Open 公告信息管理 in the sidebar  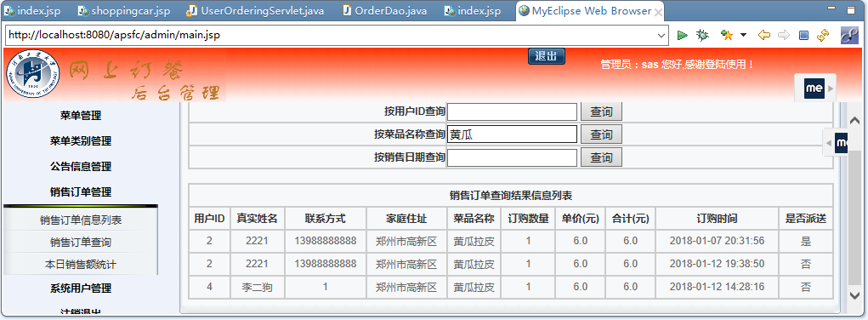pos(81,166)
